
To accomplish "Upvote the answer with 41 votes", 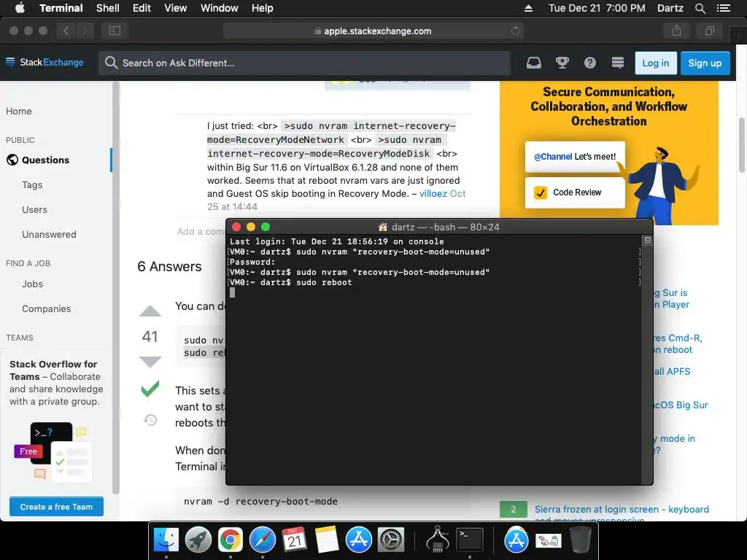I will click(x=150, y=311).
